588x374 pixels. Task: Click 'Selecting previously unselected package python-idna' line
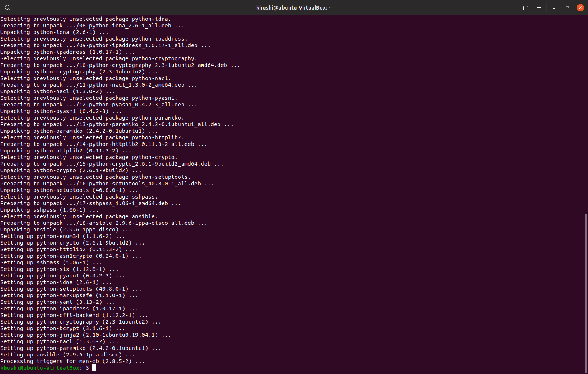click(x=85, y=19)
